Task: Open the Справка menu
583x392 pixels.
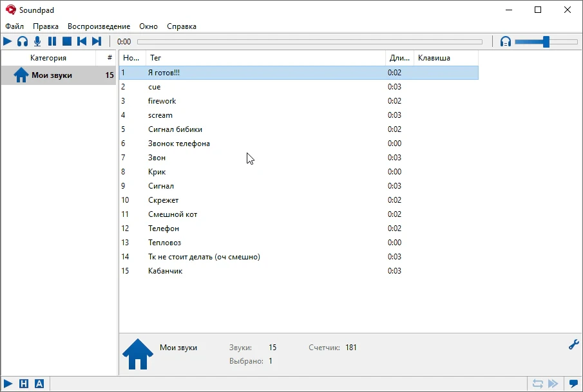Action: point(182,26)
